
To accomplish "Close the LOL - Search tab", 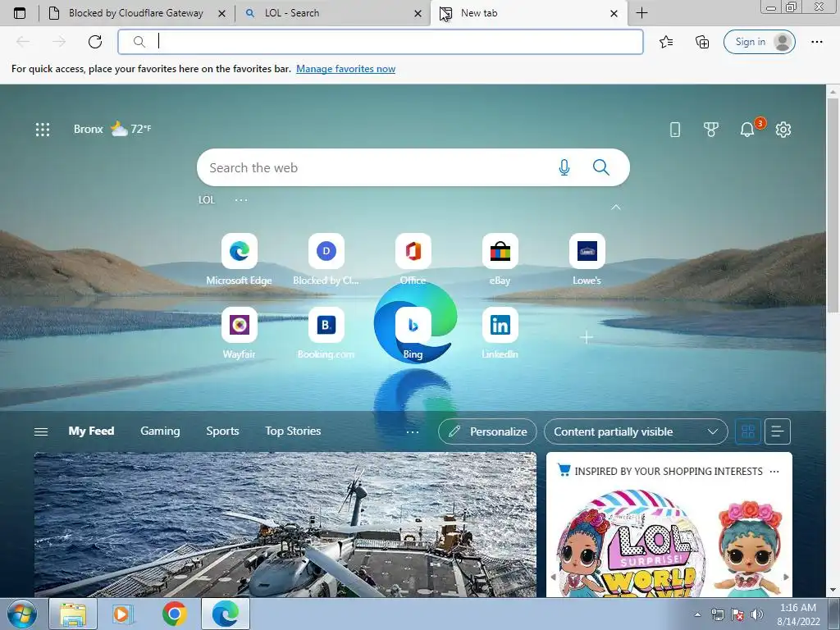I will tap(418, 13).
